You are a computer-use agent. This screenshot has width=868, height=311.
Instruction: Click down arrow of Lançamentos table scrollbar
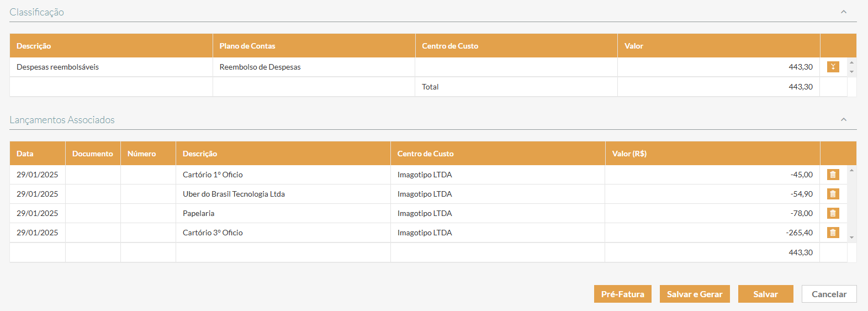(851, 238)
